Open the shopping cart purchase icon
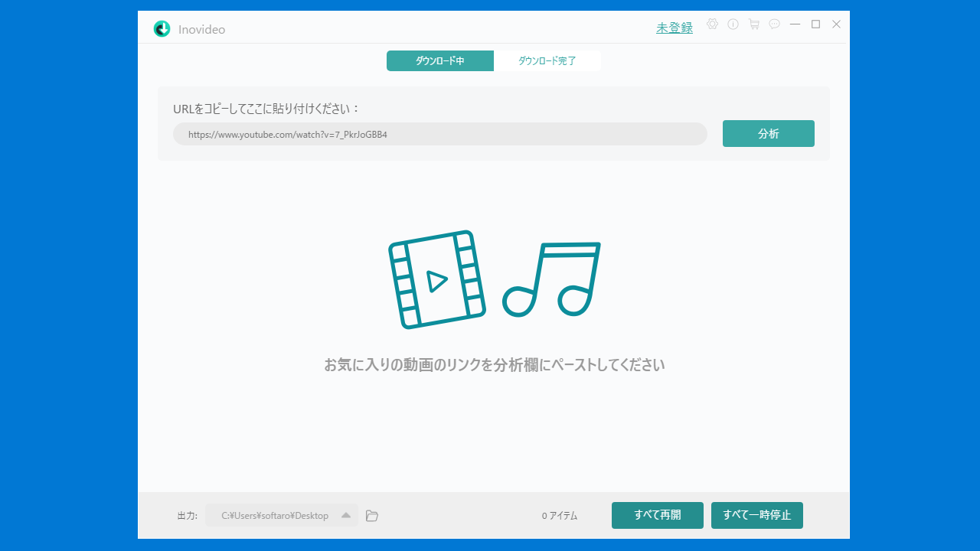980x551 pixels. pos(753,24)
